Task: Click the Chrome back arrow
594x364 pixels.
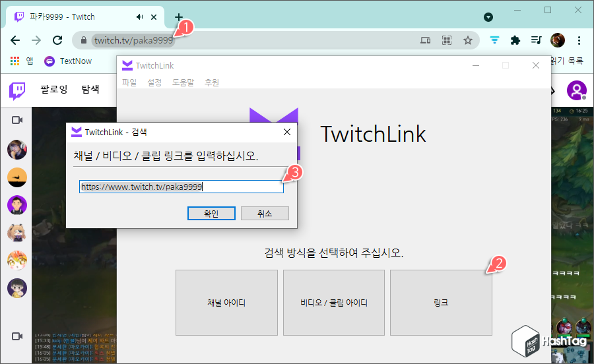Action: coord(15,40)
